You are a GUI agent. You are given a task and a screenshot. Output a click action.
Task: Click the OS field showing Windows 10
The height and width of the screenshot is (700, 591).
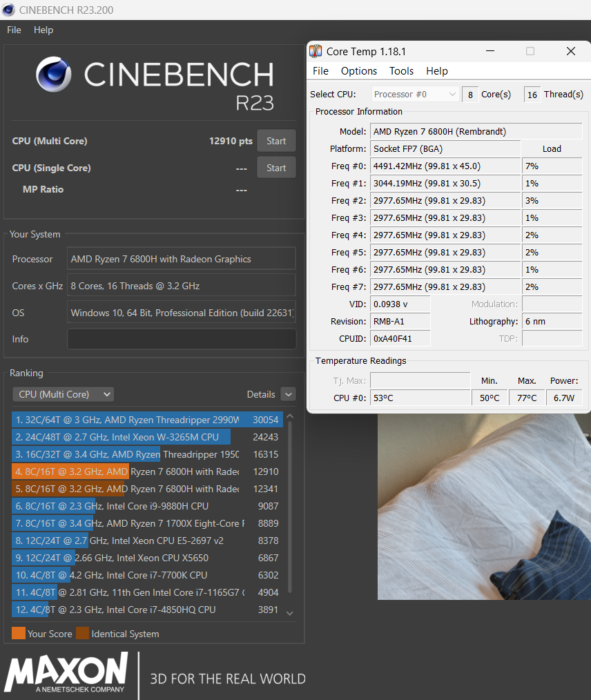click(x=181, y=313)
